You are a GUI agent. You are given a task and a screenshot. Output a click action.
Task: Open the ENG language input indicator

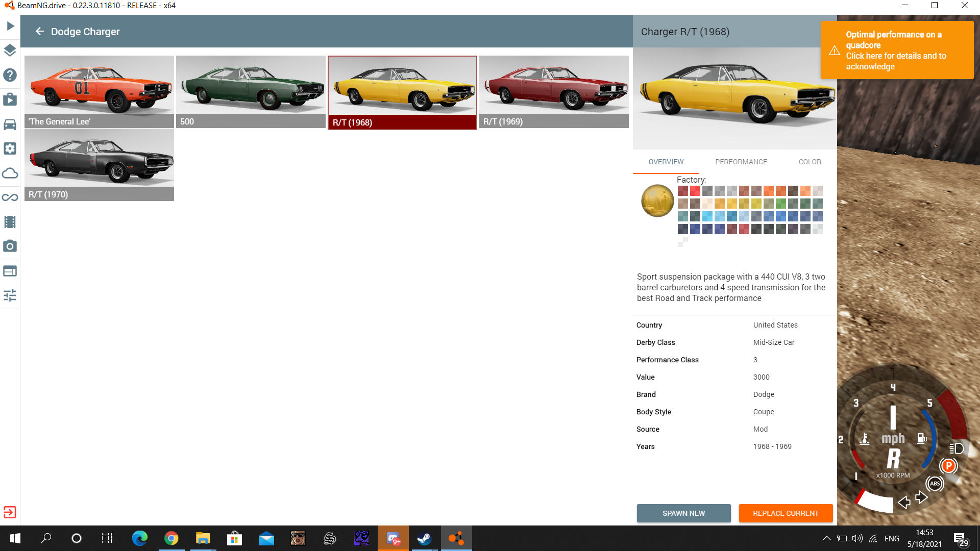[892, 538]
